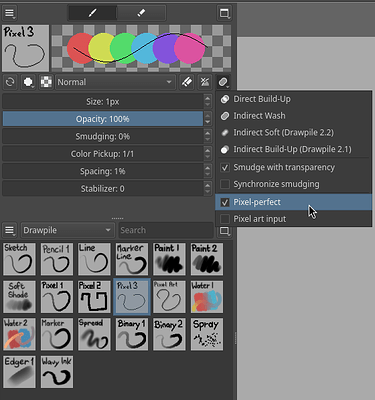Select the Water 2 brush preset
Image resolution: width=375 pixels, height=400 pixels.
click(19, 334)
